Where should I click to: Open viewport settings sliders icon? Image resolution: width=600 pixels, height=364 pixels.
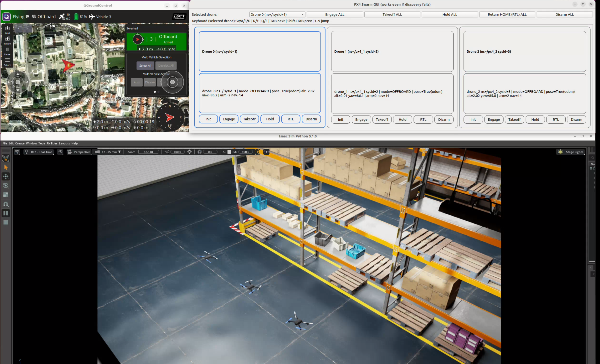click(17, 152)
